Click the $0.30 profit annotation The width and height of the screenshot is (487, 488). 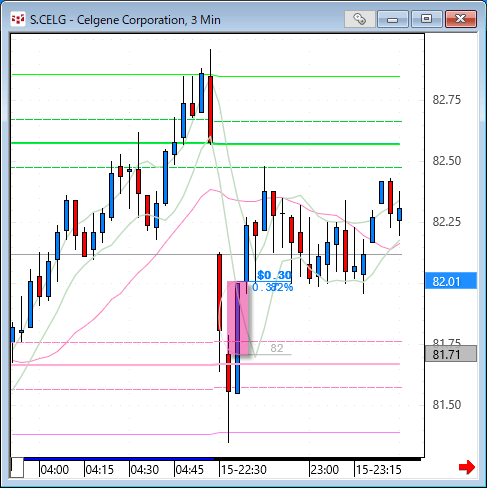tap(274, 275)
